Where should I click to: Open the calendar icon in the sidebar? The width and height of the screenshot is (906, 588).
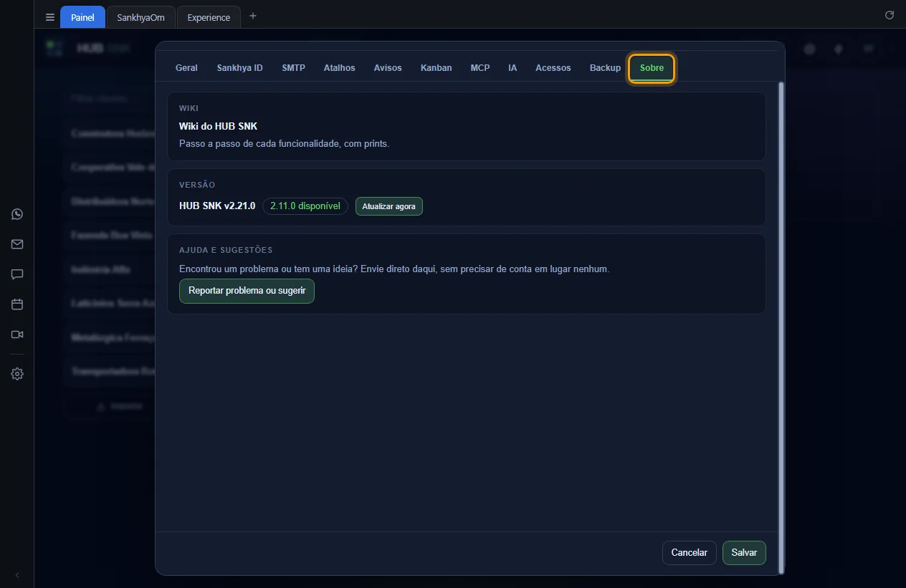(17, 304)
